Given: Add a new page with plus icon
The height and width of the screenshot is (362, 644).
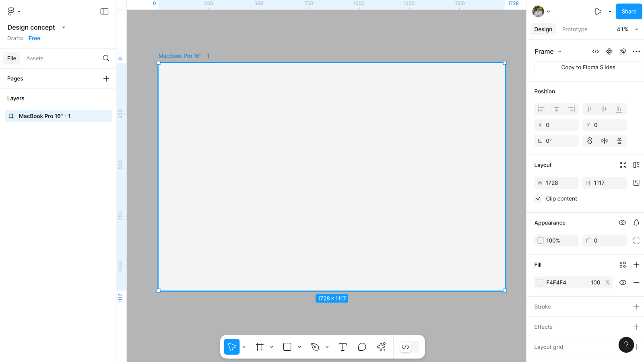Looking at the screenshot, I should (x=106, y=78).
